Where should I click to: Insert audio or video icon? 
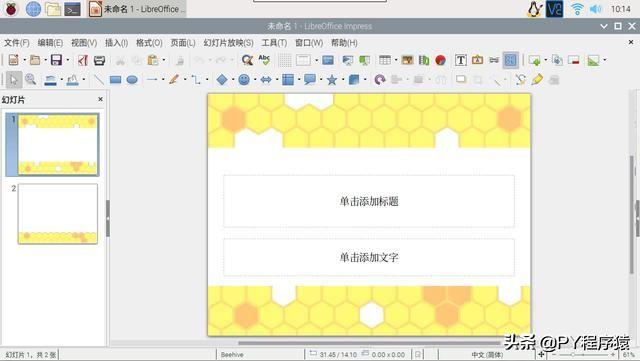(x=424, y=60)
